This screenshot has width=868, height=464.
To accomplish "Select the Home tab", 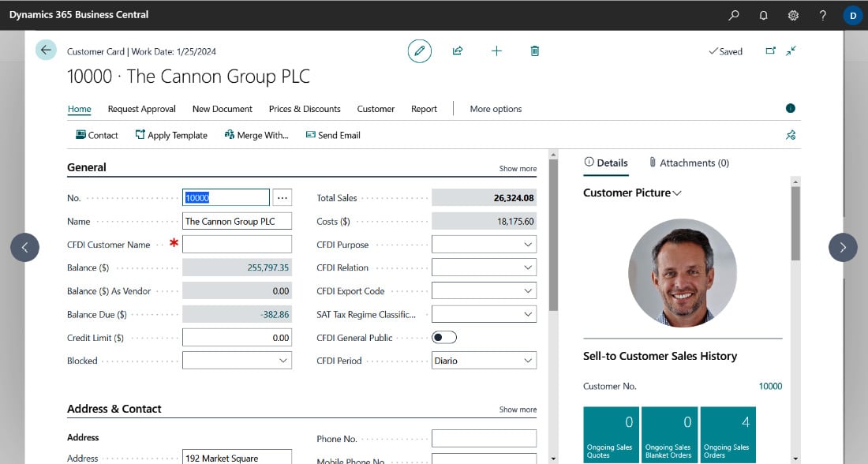I will 79,109.
